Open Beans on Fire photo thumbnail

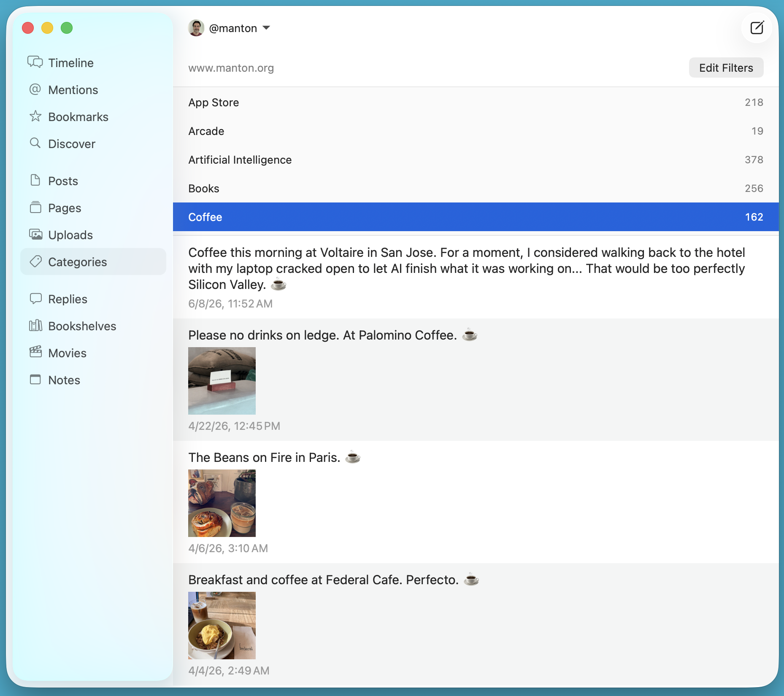(222, 503)
